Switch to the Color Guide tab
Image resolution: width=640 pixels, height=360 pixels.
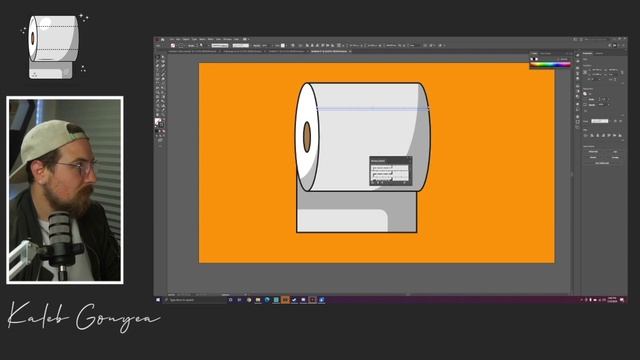[x=546, y=53]
